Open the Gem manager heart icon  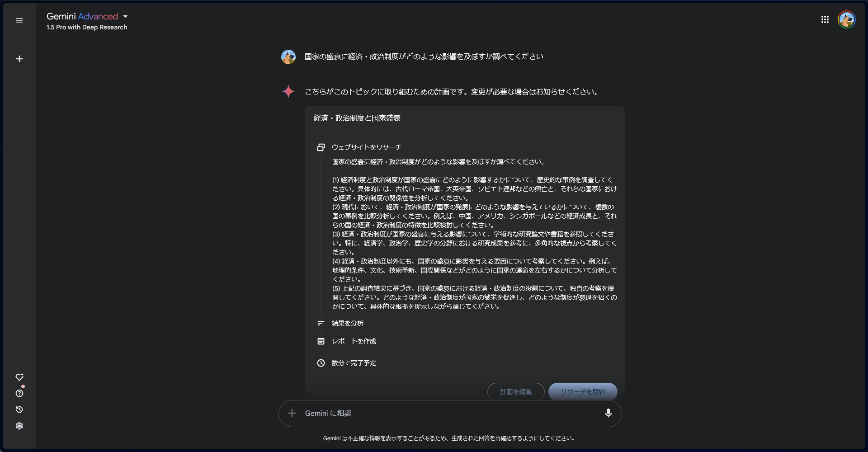click(19, 377)
